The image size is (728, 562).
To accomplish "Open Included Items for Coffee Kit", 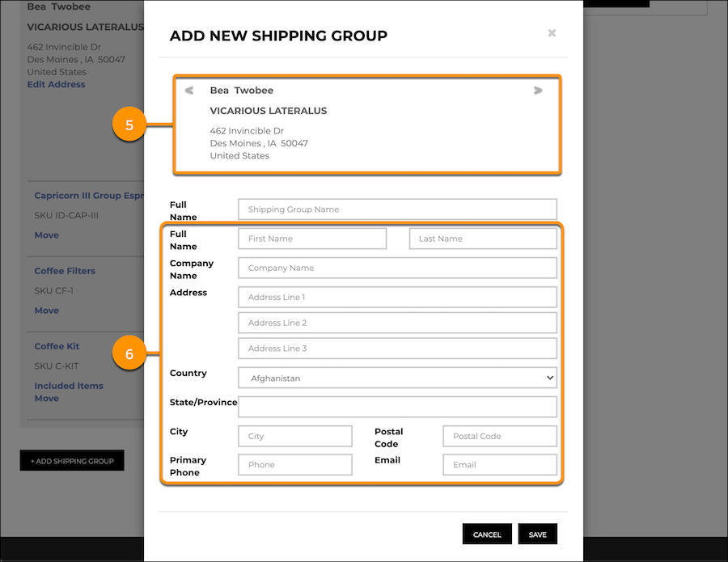I will (69, 386).
